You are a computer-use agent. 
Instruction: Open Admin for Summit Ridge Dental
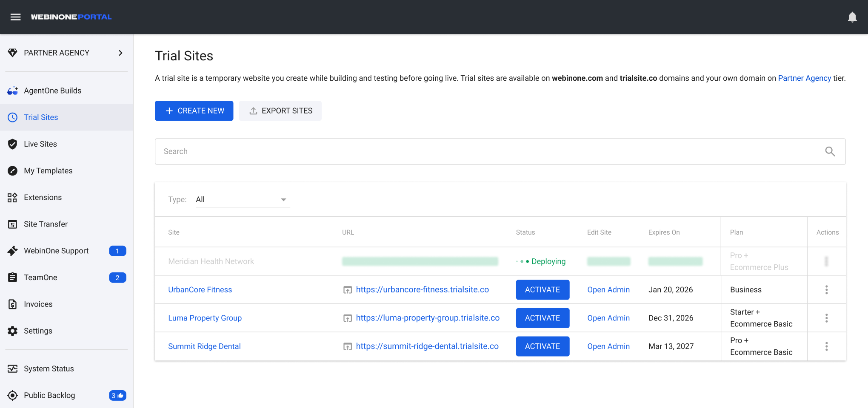pyautogui.click(x=608, y=346)
